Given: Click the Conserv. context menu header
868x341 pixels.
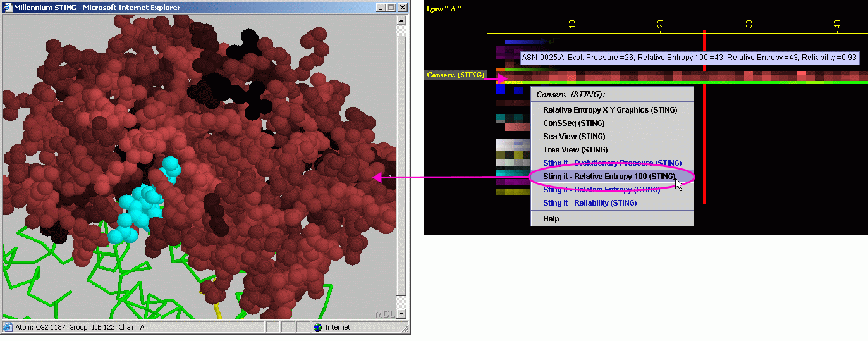Looking at the screenshot, I should [x=571, y=94].
